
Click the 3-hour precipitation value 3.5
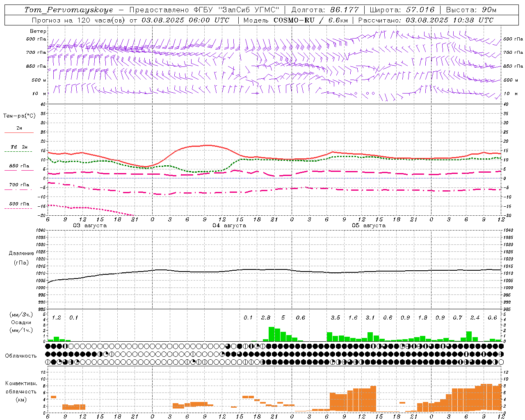[x=336, y=317]
